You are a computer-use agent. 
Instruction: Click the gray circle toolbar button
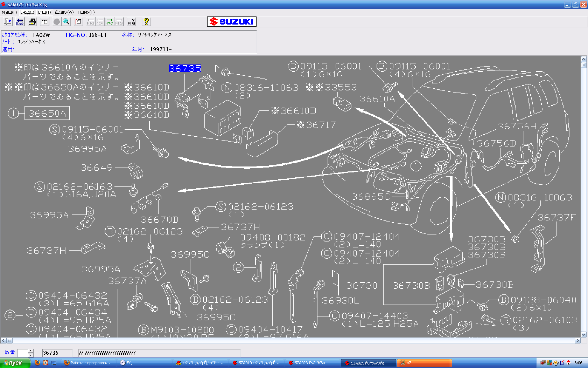coord(56,22)
